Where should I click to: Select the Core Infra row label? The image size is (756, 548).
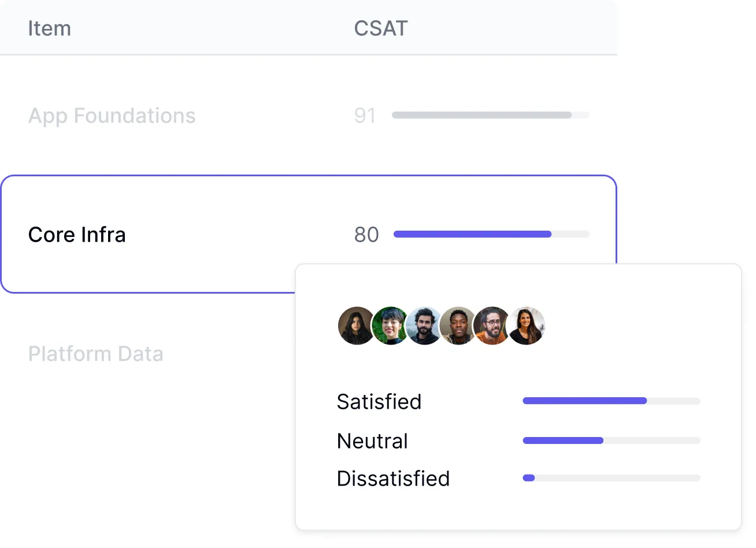click(77, 235)
